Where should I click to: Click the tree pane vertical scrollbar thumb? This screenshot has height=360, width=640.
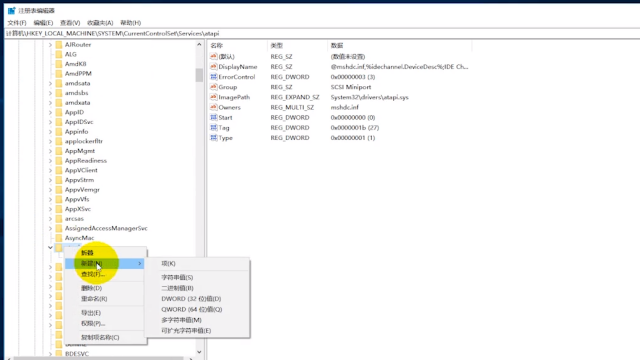coord(199,75)
